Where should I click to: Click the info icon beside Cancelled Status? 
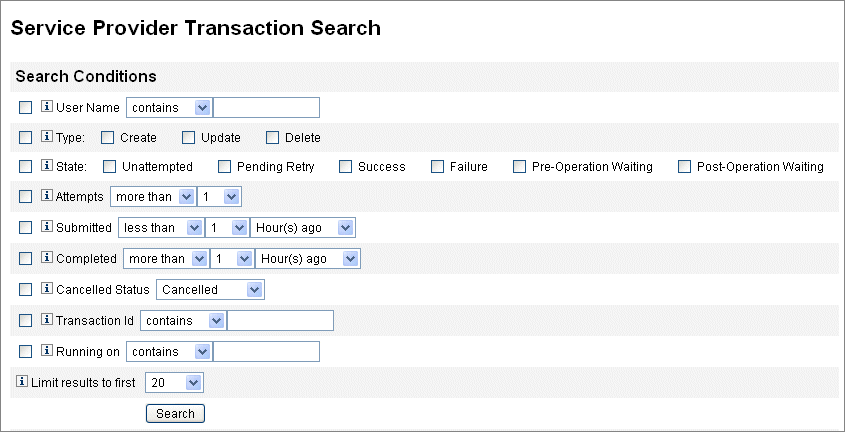(47, 289)
